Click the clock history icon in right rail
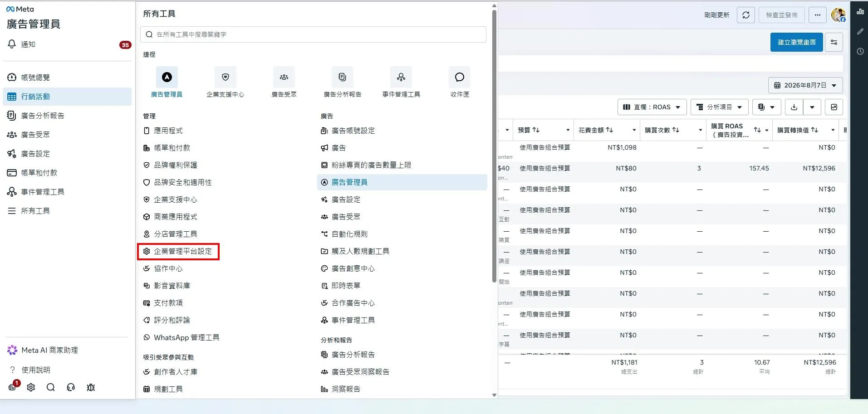 pyautogui.click(x=860, y=51)
